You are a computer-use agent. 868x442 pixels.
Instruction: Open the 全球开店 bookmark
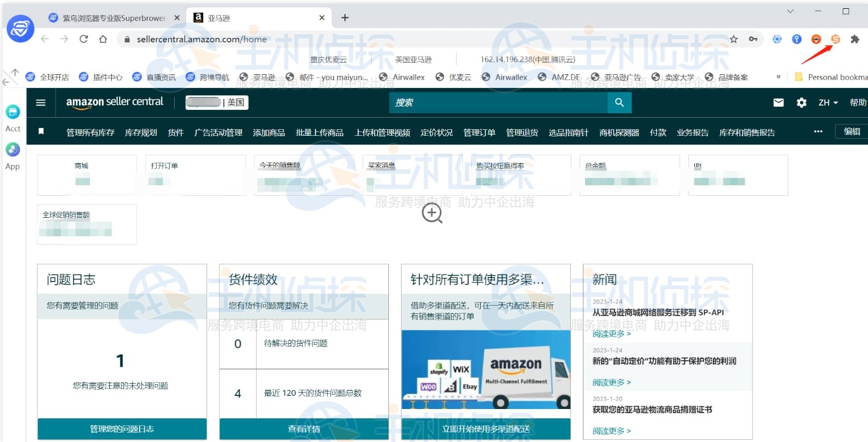[x=47, y=77]
